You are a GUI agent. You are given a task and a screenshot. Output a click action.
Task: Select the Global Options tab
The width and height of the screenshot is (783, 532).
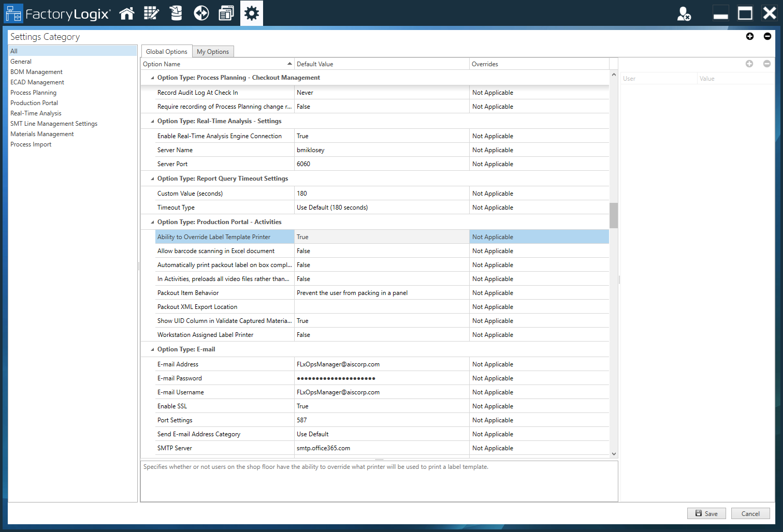click(166, 52)
